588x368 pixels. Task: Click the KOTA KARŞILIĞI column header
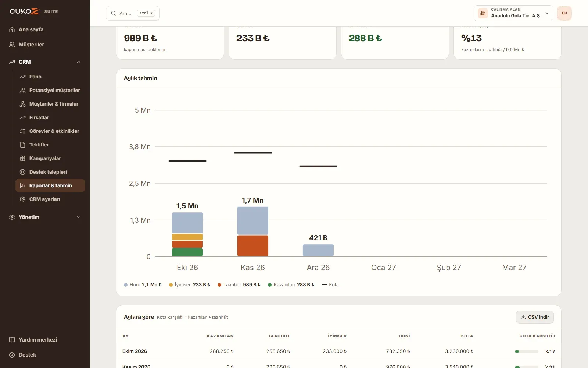coord(537,336)
